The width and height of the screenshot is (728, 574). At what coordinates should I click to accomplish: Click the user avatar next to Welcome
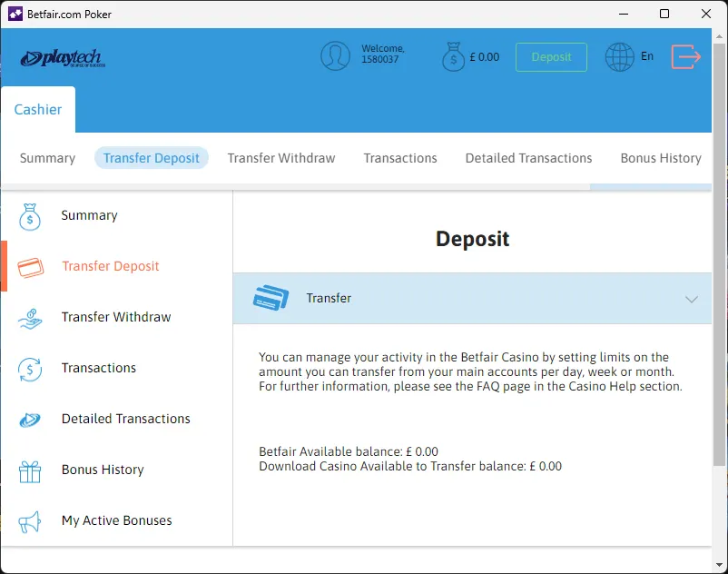pyautogui.click(x=336, y=55)
